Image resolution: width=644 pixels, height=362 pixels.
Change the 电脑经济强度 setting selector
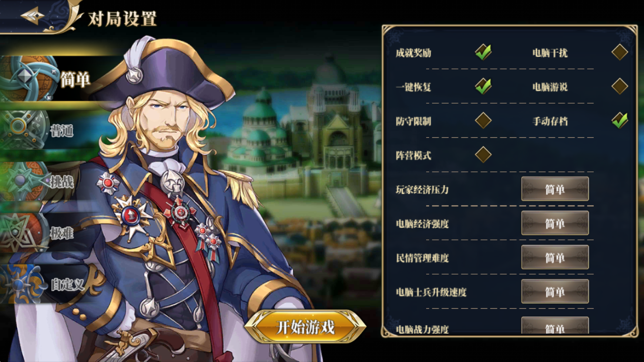point(555,223)
